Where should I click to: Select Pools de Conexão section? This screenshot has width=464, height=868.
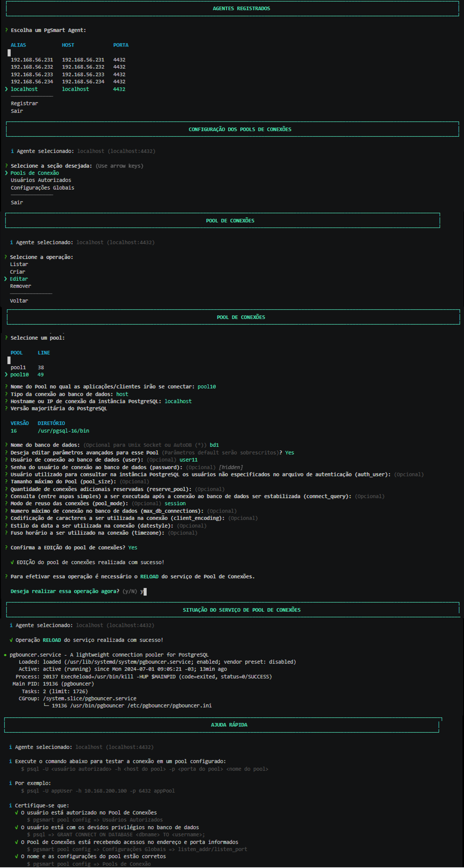35,173
